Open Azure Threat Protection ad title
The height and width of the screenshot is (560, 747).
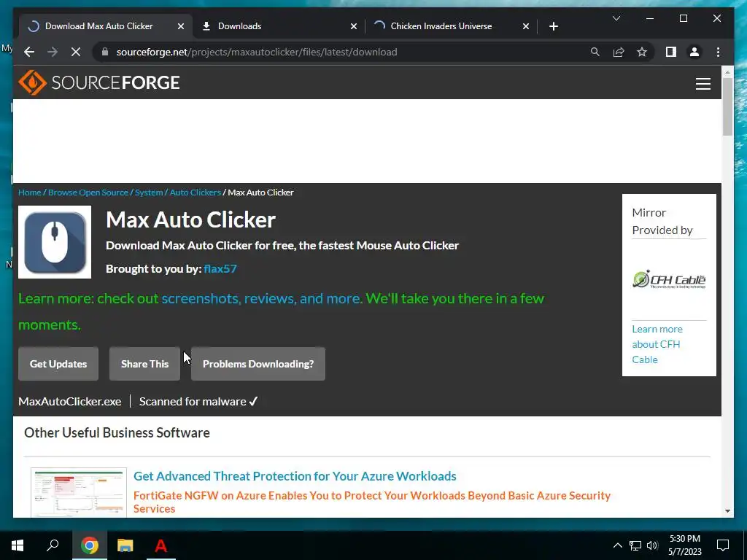pyautogui.click(x=295, y=476)
